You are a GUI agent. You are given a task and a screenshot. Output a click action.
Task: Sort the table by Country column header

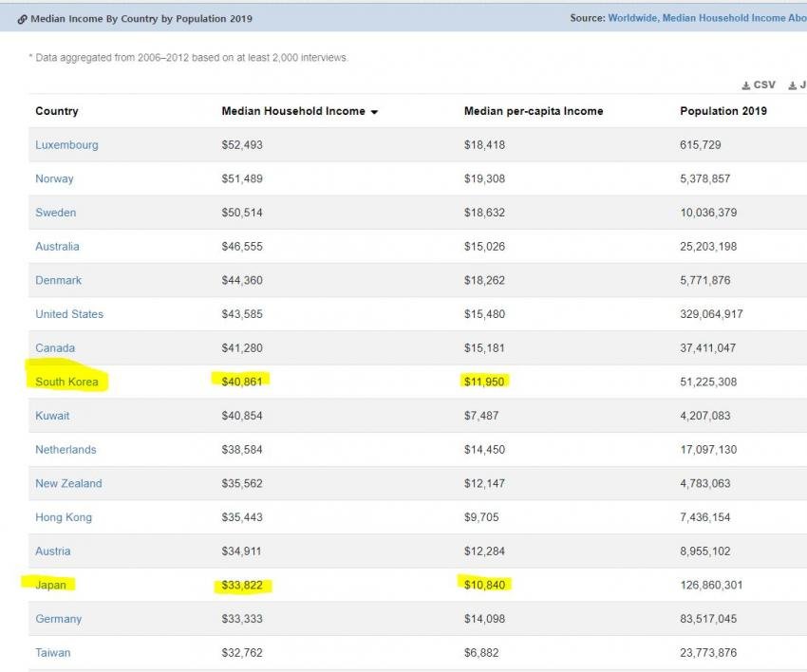coord(57,111)
